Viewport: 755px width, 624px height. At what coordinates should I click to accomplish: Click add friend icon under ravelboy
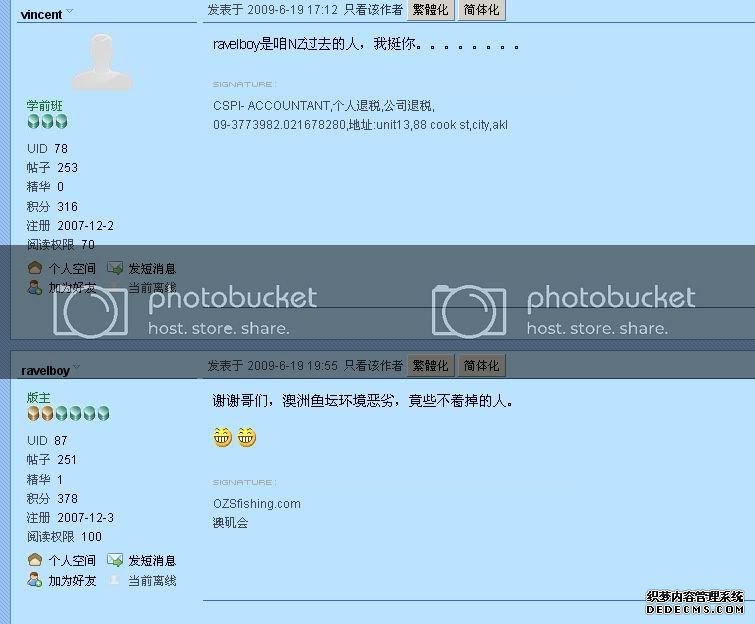pos(35,580)
